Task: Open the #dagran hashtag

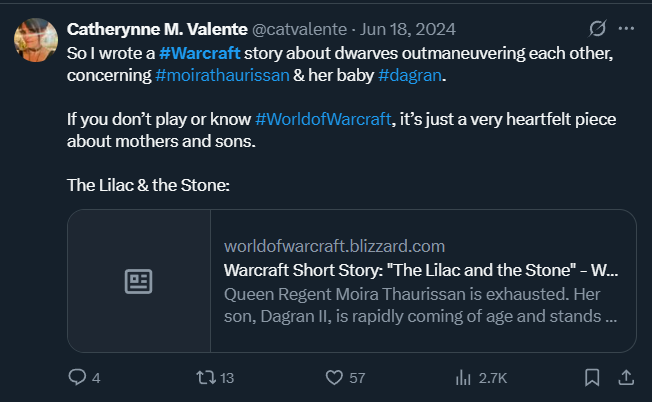Action: (411, 72)
